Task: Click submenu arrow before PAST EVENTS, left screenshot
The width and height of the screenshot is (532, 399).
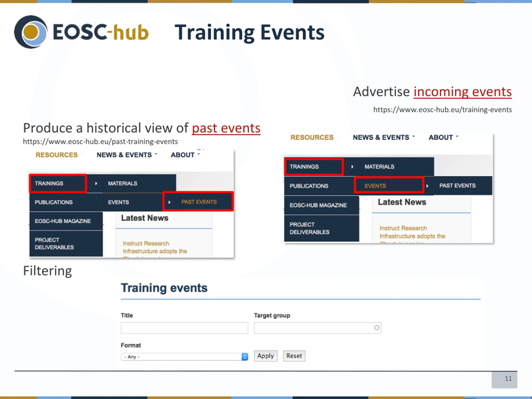Action: click(169, 202)
